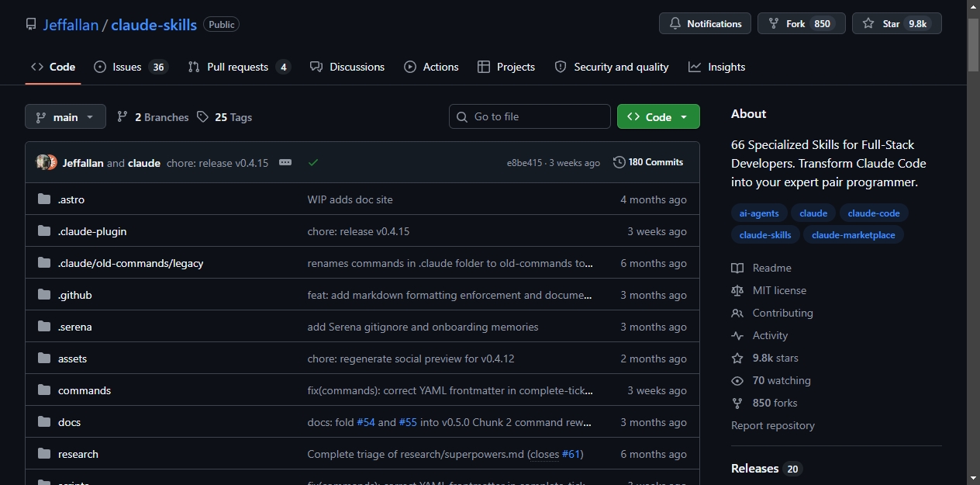Click the .claude-plugin folder icon
Image resolution: width=980 pixels, height=485 pixels.
[x=44, y=231]
